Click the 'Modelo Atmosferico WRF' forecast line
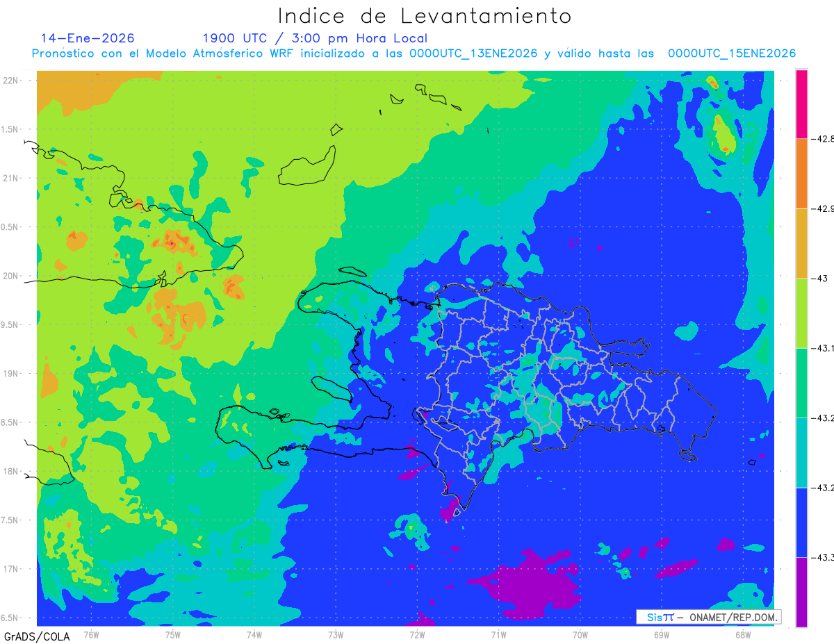Viewport: 834px width, 644px height. coord(414,53)
